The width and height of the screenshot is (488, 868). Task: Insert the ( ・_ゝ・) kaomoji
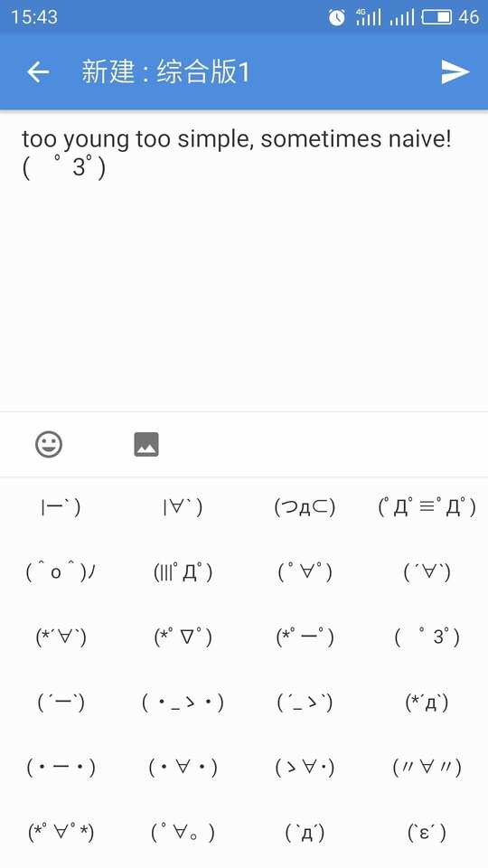(x=183, y=703)
